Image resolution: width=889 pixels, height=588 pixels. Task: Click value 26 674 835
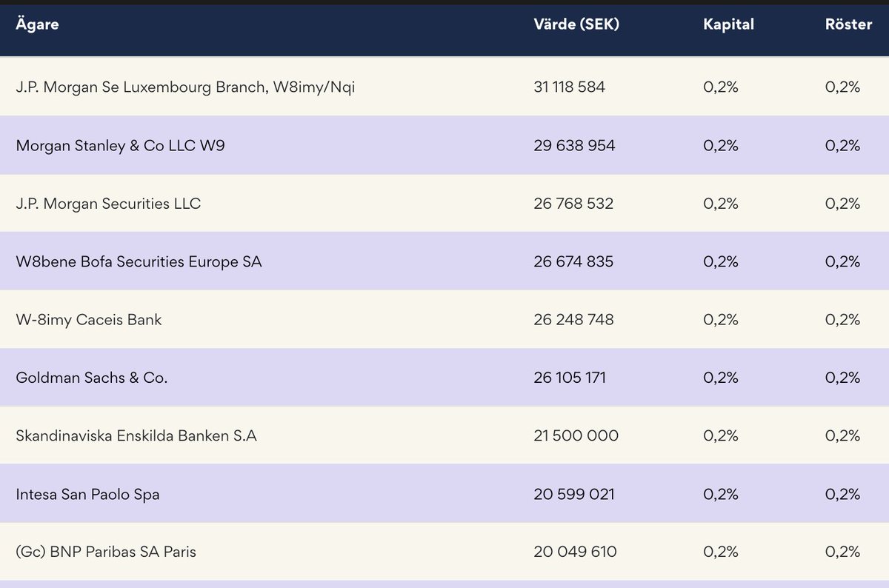(573, 261)
